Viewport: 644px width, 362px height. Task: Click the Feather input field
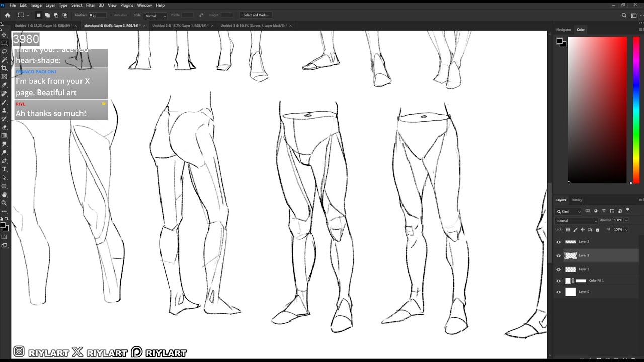coord(97,15)
